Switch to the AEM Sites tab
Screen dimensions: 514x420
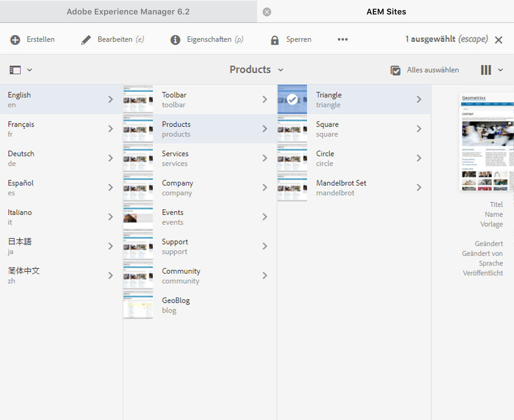pos(386,12)
